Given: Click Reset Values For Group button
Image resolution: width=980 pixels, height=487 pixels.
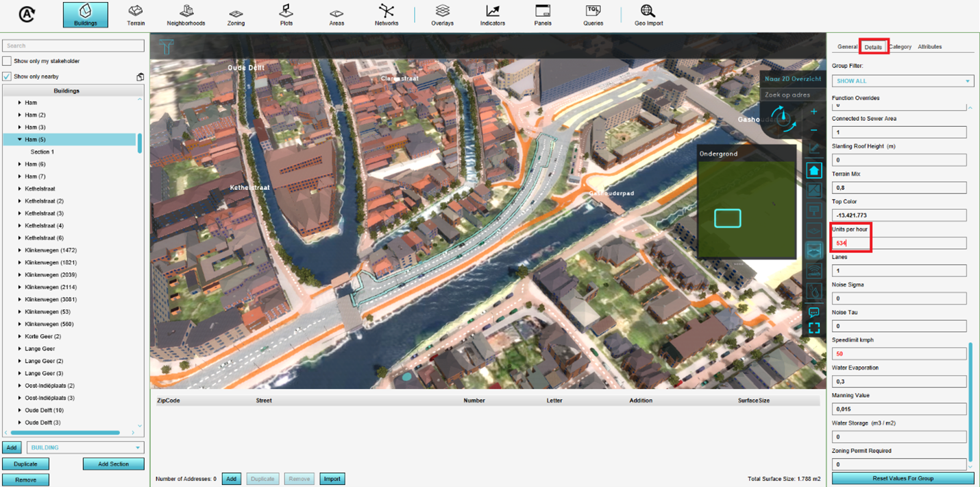Looking at the screenshot, I should (x=902, y=478).
